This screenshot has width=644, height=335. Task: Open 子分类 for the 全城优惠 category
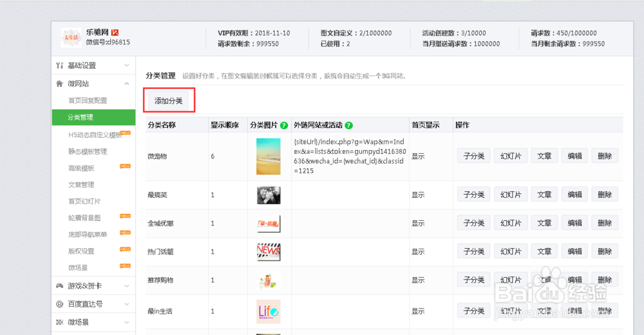[x=473, y=224]
